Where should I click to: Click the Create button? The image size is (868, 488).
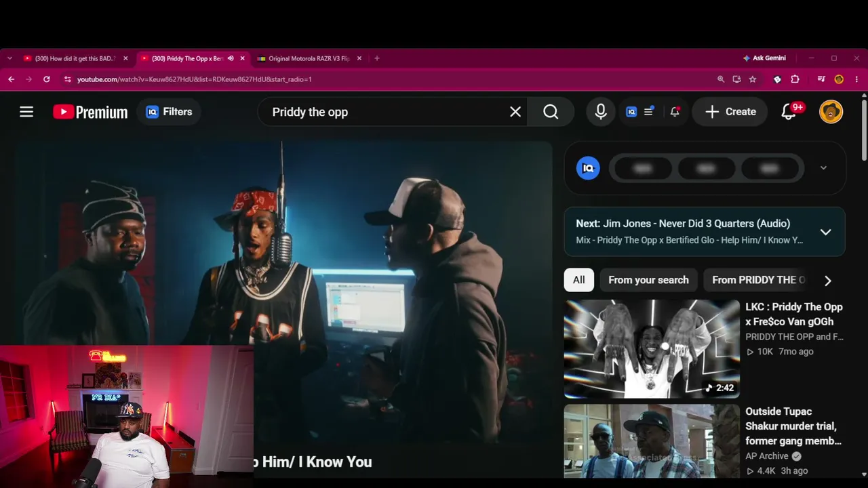(730, 112)
